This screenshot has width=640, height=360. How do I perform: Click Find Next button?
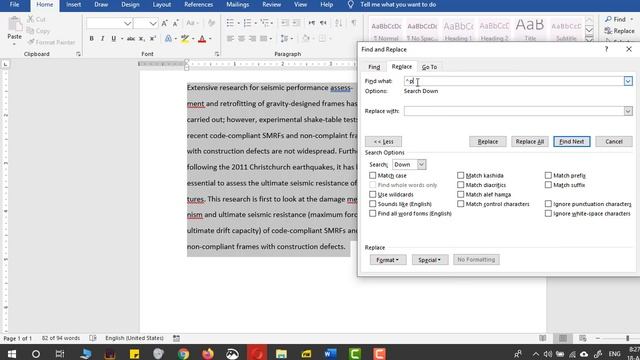pyautogui.click(x=571, y=141)
